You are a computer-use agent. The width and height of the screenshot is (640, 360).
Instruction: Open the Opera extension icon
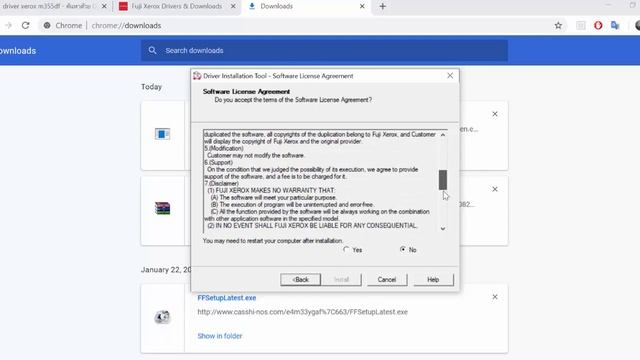tap(598, 25)
